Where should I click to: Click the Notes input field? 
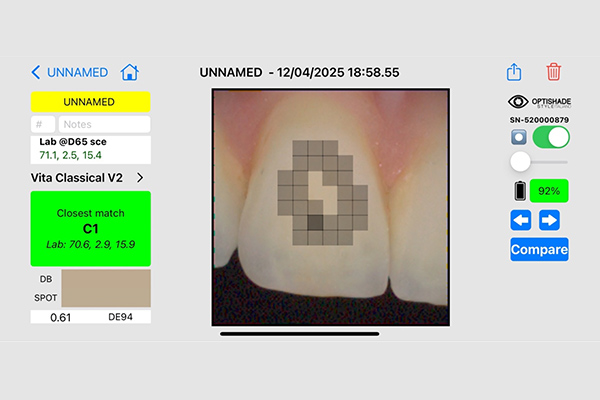point(104,125)
